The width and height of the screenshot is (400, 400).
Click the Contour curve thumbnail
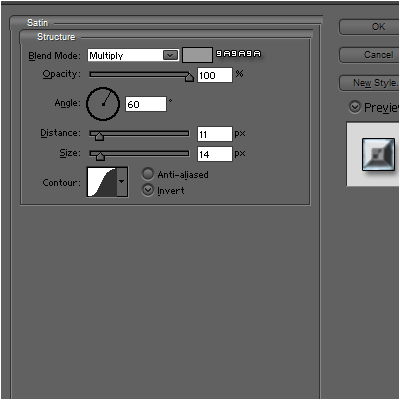[102, 182]
